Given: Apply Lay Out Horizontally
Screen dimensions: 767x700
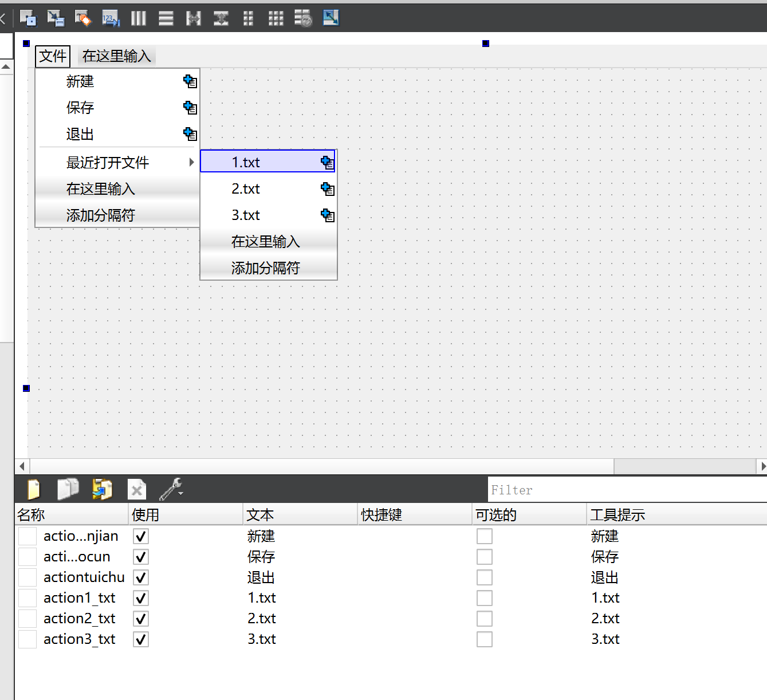Looking at the screenshot, I should click(x=138, y=18).
